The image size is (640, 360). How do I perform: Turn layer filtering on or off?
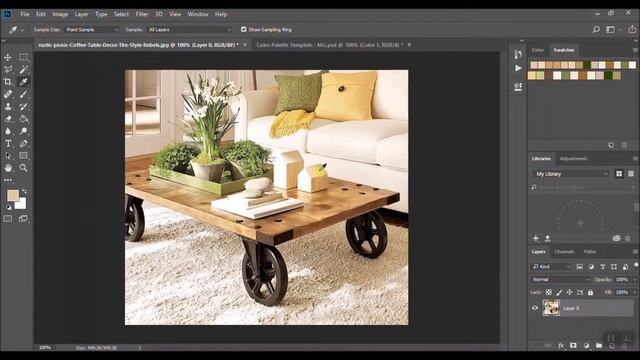[x=636, y=265]
